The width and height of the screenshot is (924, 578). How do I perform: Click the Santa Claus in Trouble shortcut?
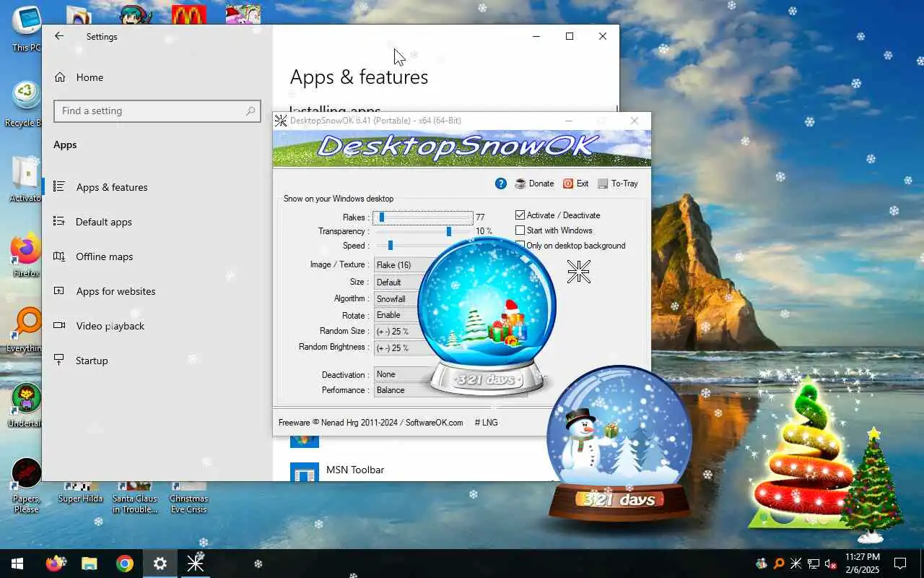click(x=134, y=497)
